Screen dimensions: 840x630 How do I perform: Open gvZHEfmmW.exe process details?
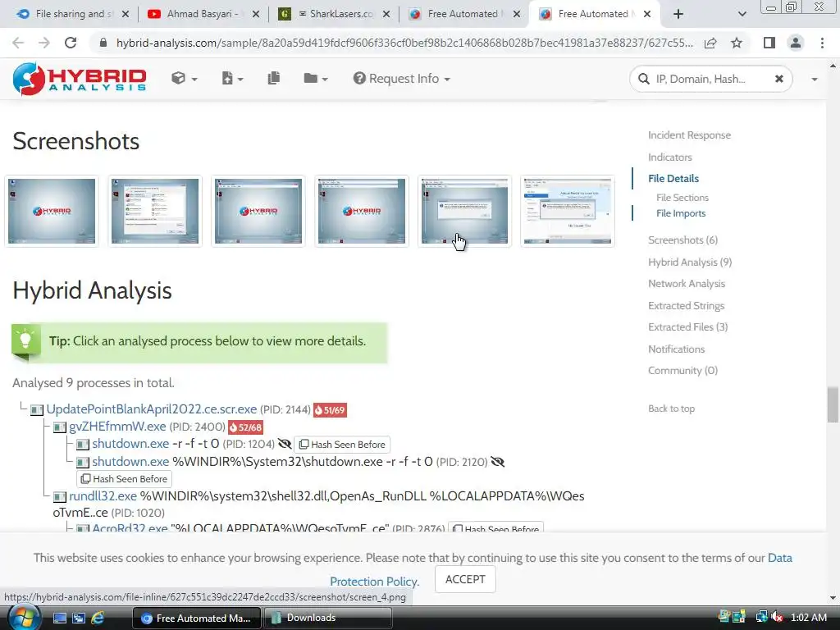click(117, 427)
